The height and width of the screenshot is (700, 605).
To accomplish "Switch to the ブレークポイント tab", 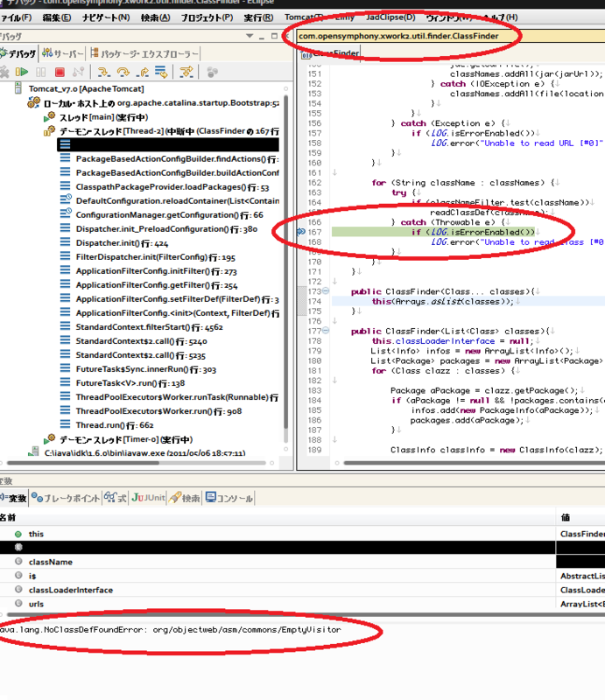I will 66,498.
